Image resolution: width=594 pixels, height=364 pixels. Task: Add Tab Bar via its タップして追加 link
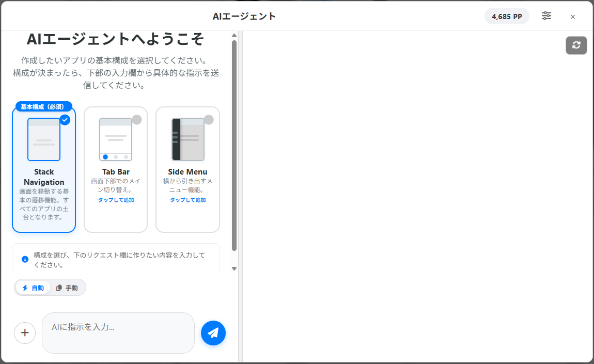(x=115, y=199)
